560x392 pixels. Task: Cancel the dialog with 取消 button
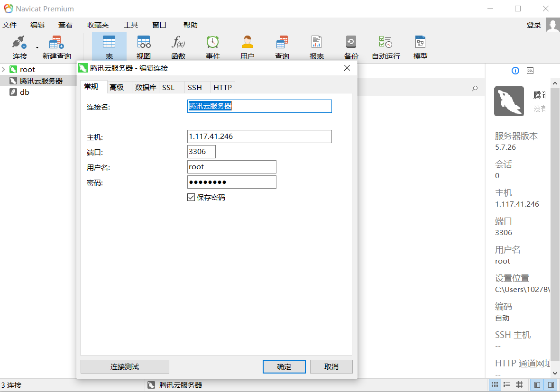[x=331, y=367]
